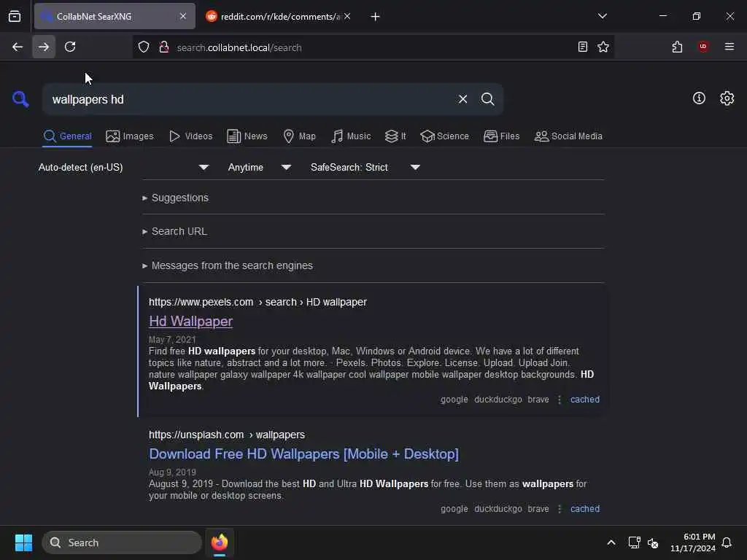The image size is (747, 560).
Task: Open cached link for unsplash result
Action: pos(584,508)
